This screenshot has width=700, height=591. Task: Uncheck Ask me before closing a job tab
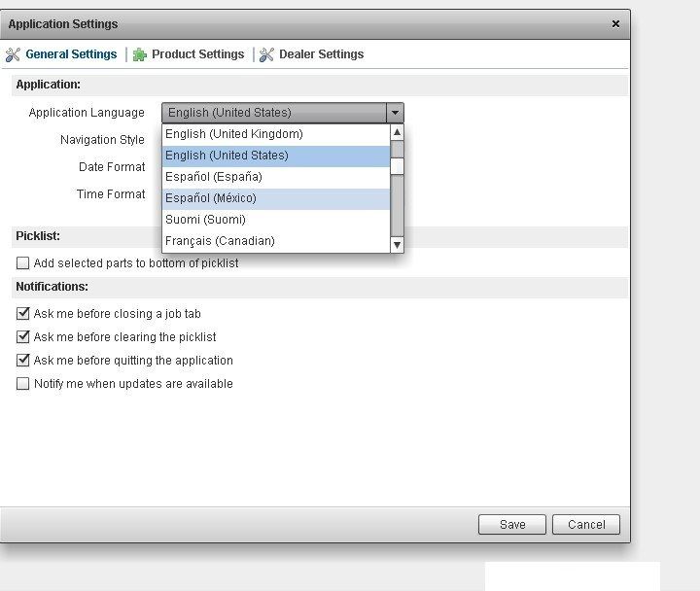pyautogui.click(x=23, y=314)
